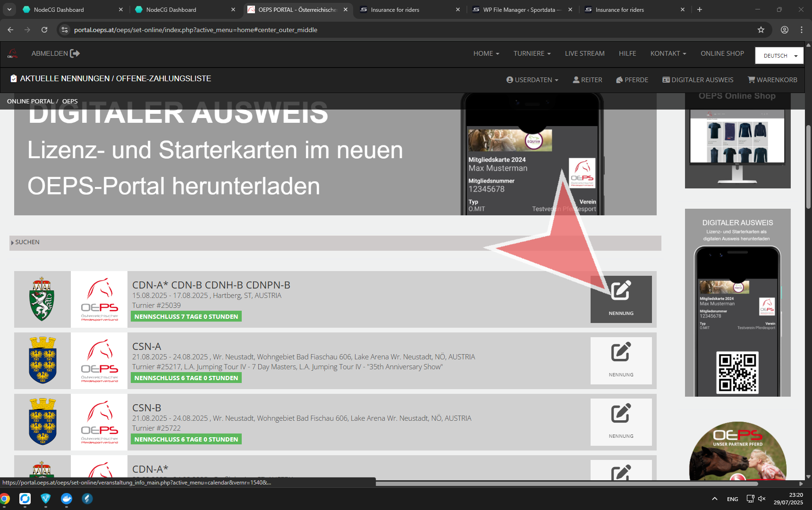
Task: Open Aktuelle Nennungen / Offene-Zahlungsliste
Action: click(x=111, y=78)
